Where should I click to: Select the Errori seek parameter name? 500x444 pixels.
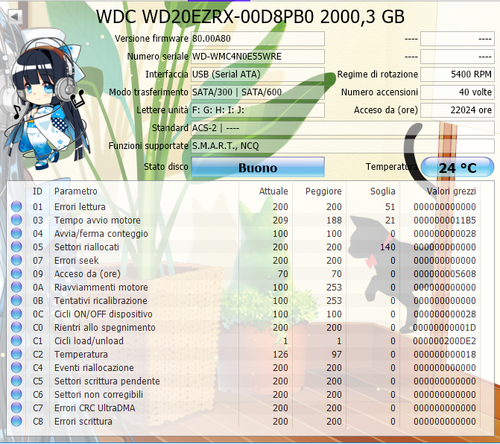click(76, 260)
